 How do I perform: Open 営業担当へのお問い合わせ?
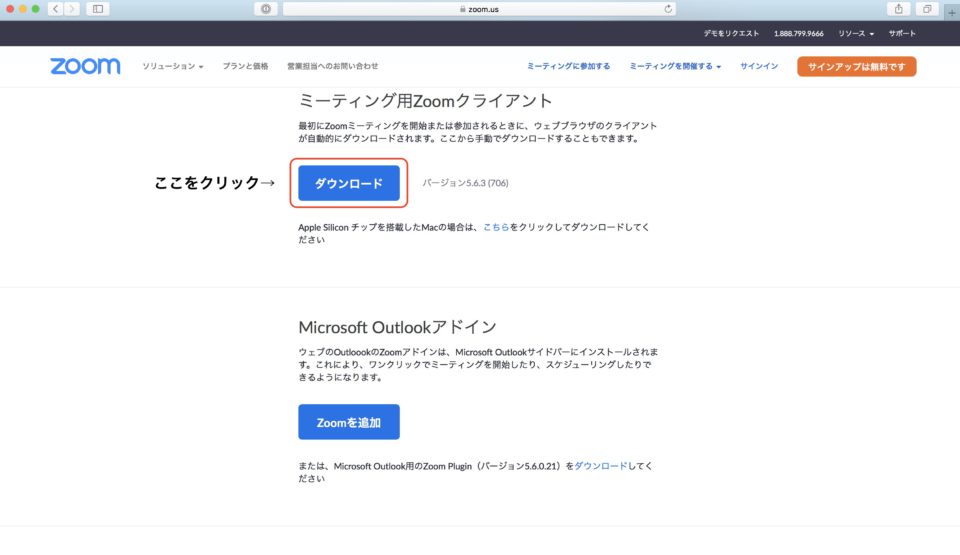click(x=332, y=66)
